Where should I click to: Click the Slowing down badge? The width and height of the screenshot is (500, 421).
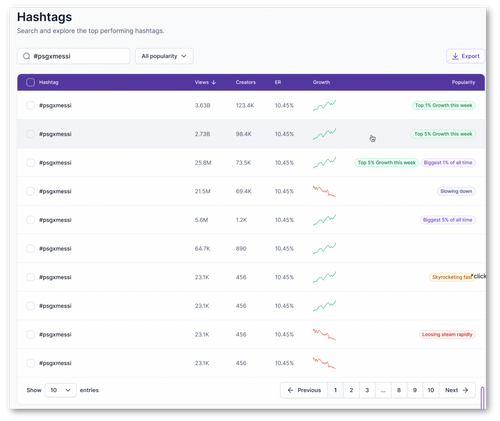click(x=456, y=191)
